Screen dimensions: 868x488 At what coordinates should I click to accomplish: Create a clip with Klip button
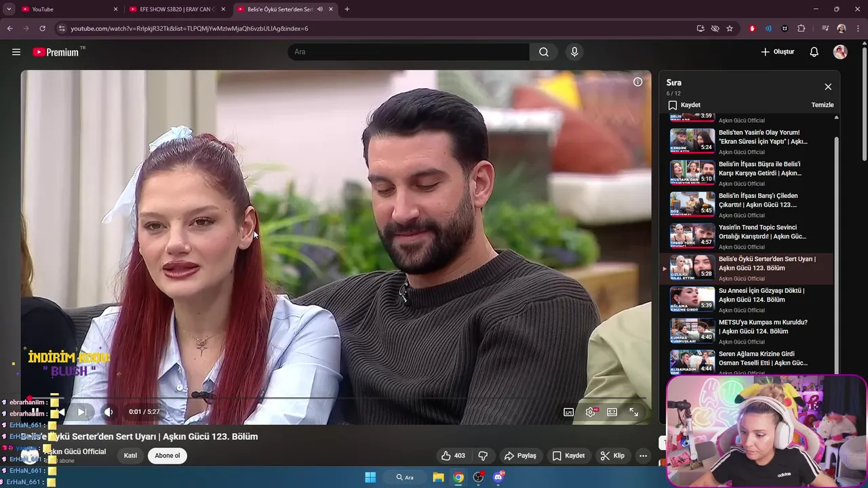pyautogui.click(x=612, y=455)
